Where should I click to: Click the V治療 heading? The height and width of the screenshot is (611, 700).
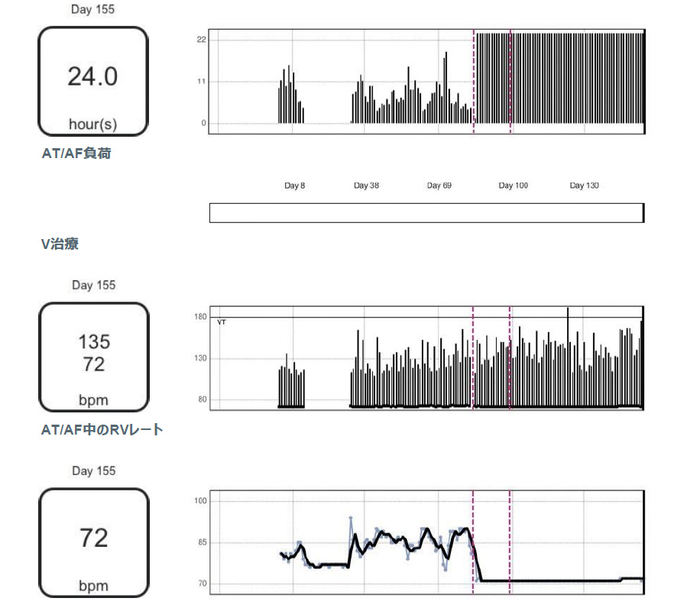60,244
